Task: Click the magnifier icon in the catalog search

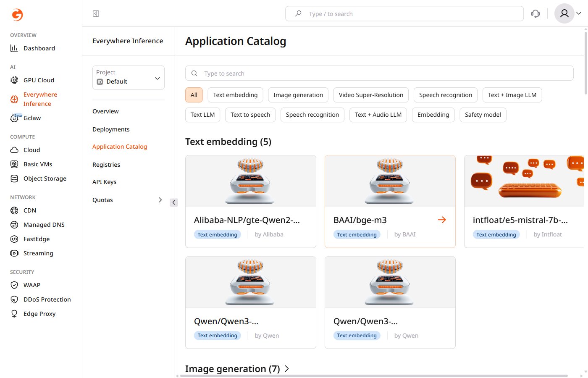Action: click(194, 73)
